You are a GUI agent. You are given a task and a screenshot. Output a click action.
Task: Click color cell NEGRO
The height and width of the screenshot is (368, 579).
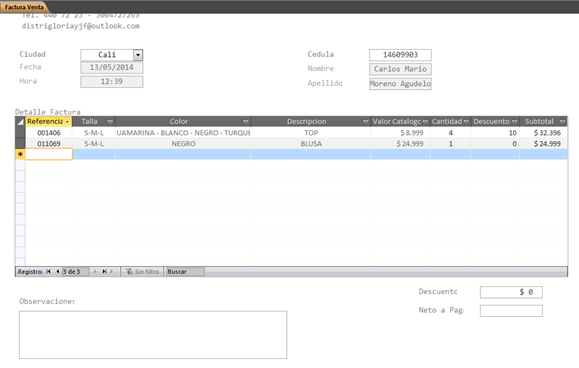(183, 144)
